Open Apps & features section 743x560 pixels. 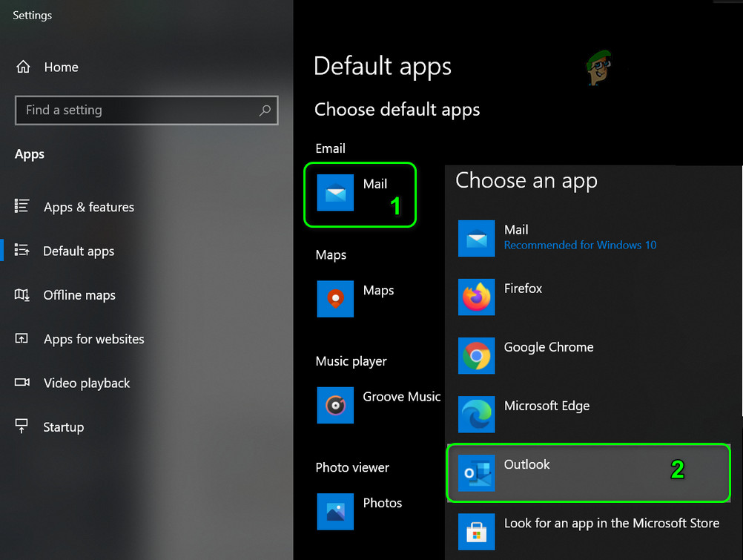(x=88, y=207)
